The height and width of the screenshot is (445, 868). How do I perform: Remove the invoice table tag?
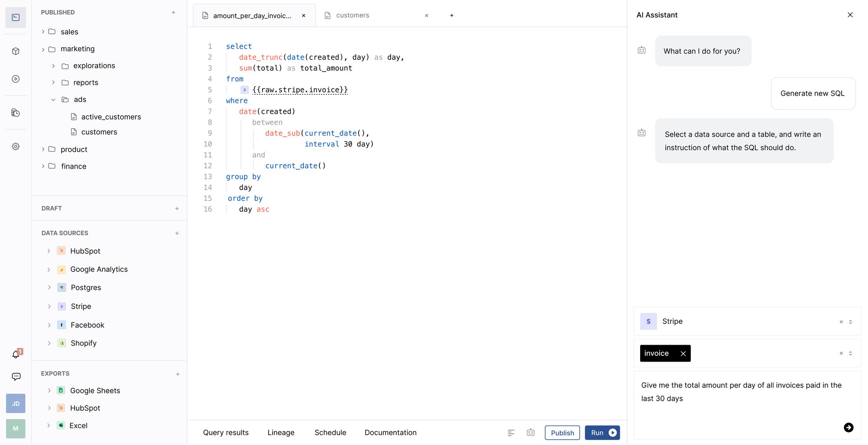[683, 353]
